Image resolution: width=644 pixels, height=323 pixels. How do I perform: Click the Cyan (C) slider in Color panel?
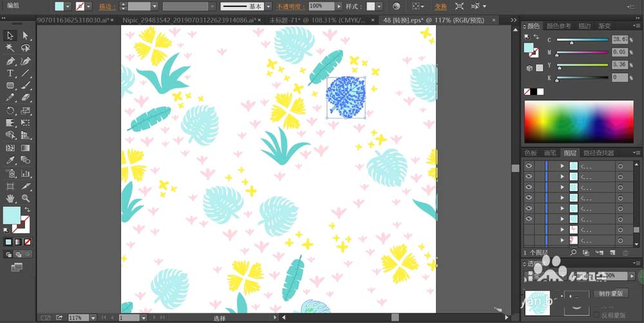point(582,40)
